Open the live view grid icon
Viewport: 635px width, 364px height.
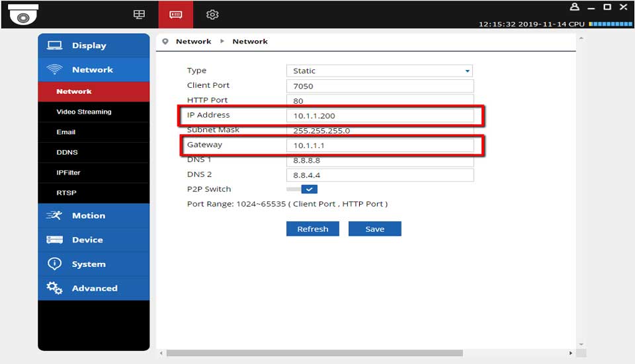[139, 15]
